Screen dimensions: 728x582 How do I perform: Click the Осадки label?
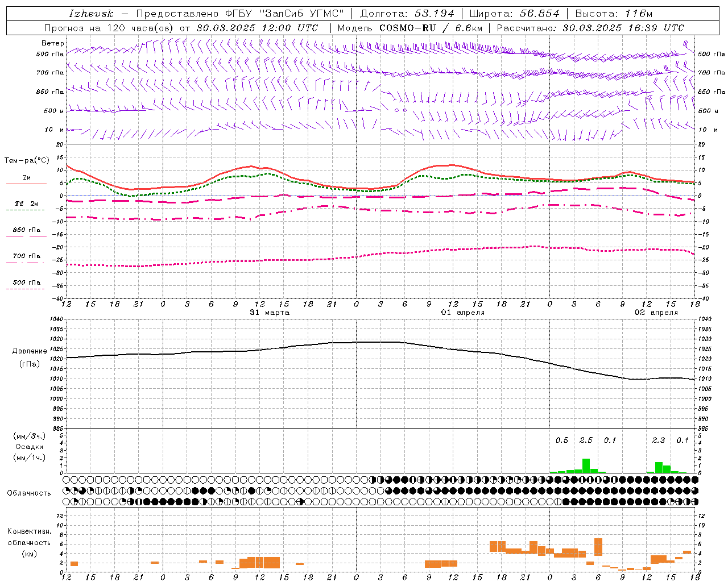tap(30, 447)
